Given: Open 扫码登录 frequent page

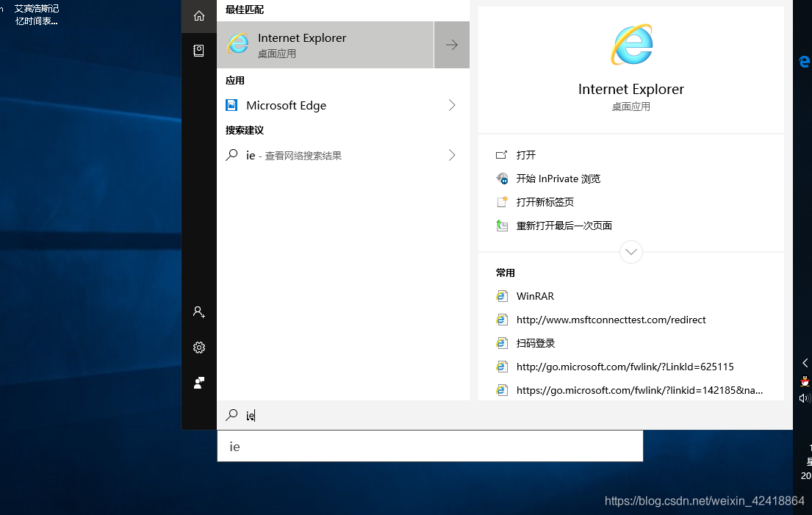Looking at the screenshot, I should tap(536, 343).
